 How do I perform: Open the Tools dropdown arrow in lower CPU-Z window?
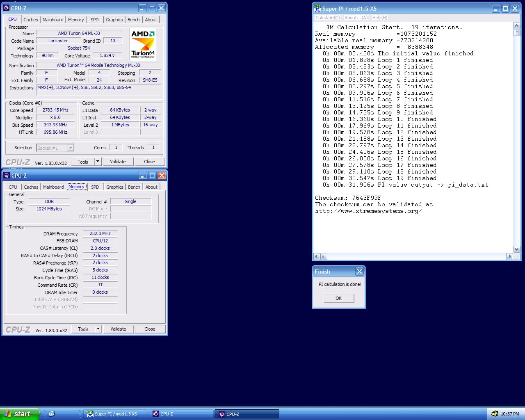[x=98, y=329]
